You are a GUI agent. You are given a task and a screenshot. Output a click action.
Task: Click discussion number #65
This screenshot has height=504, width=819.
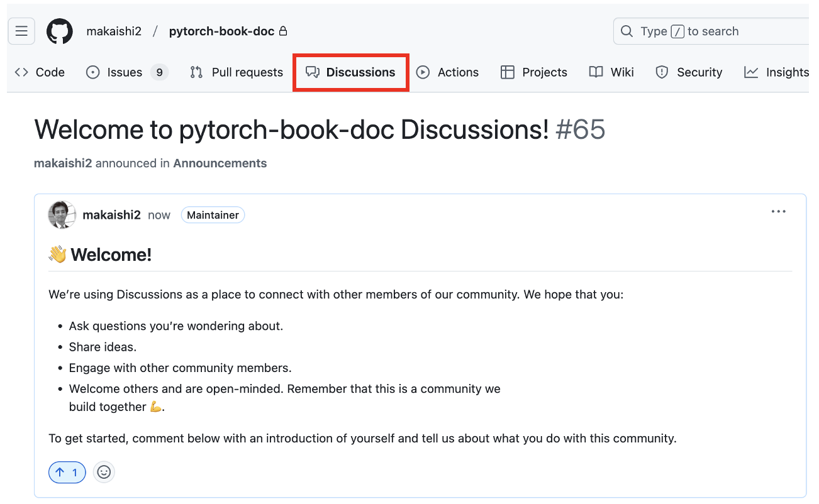pyautogui.click(x=581, y=129)
